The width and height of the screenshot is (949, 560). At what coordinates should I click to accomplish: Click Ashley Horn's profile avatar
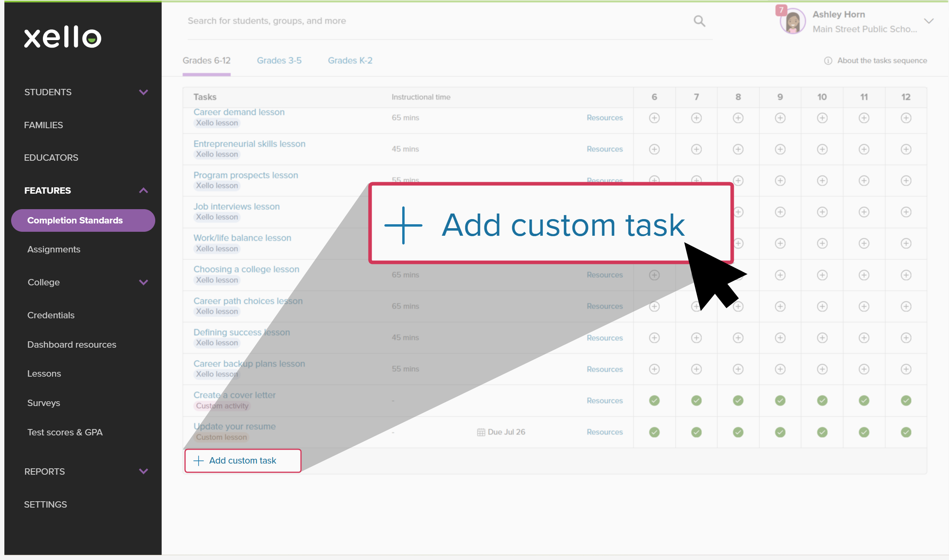point(793,22)
